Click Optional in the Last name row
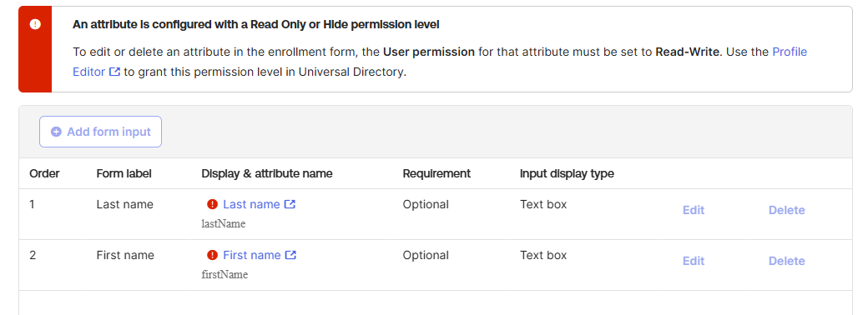This screenshot has height=315, width=868. 426,204
